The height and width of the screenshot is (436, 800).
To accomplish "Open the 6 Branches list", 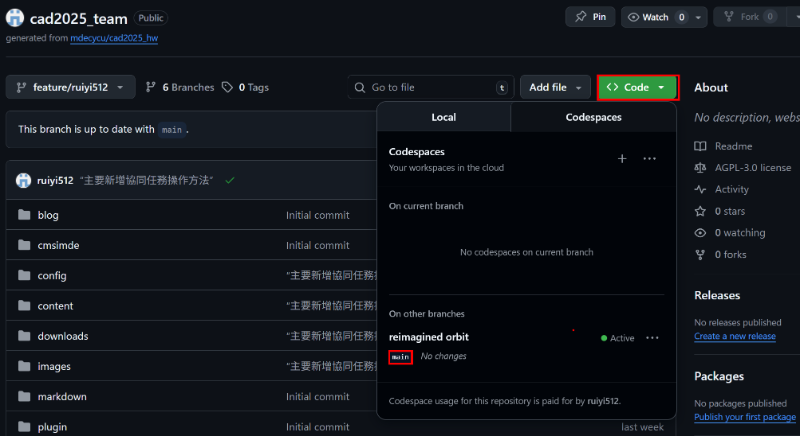I will (x=180, y=87).
